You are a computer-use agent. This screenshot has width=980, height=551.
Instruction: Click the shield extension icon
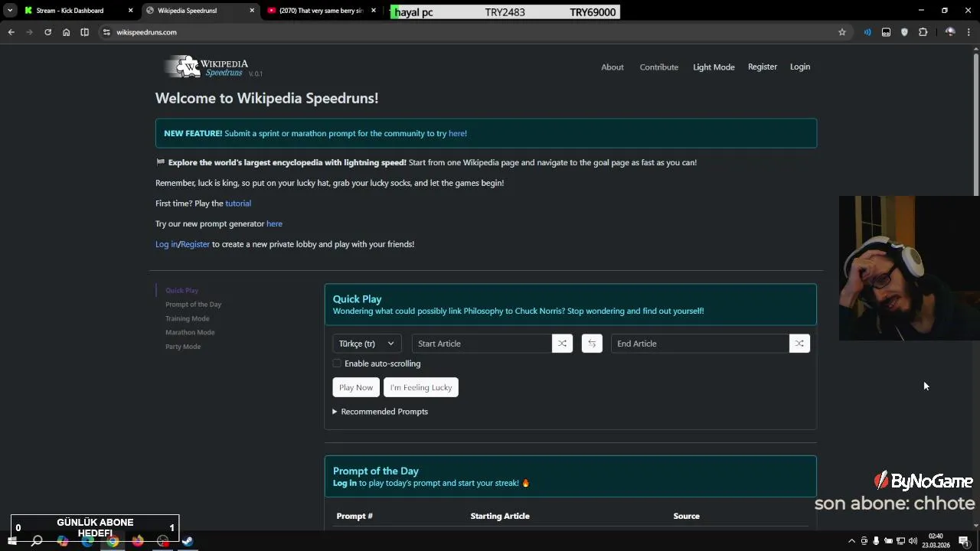click(x=904, y=32)
